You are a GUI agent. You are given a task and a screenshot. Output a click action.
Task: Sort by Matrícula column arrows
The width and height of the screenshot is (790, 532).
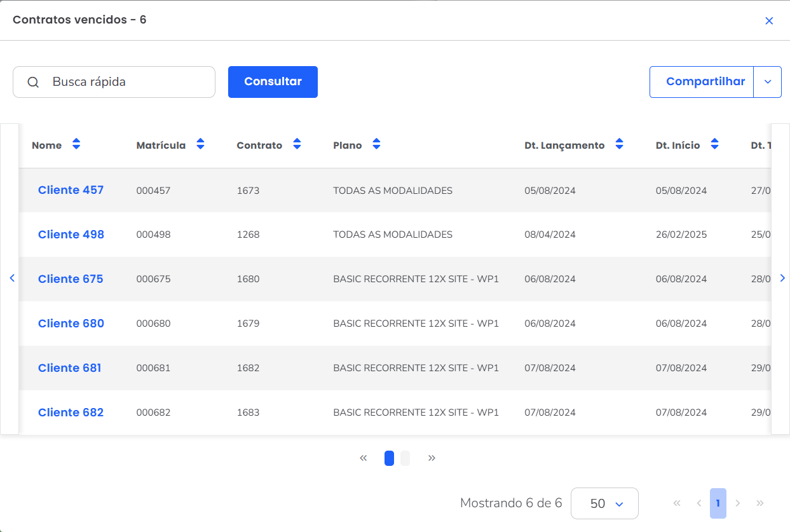click(200, 144)
